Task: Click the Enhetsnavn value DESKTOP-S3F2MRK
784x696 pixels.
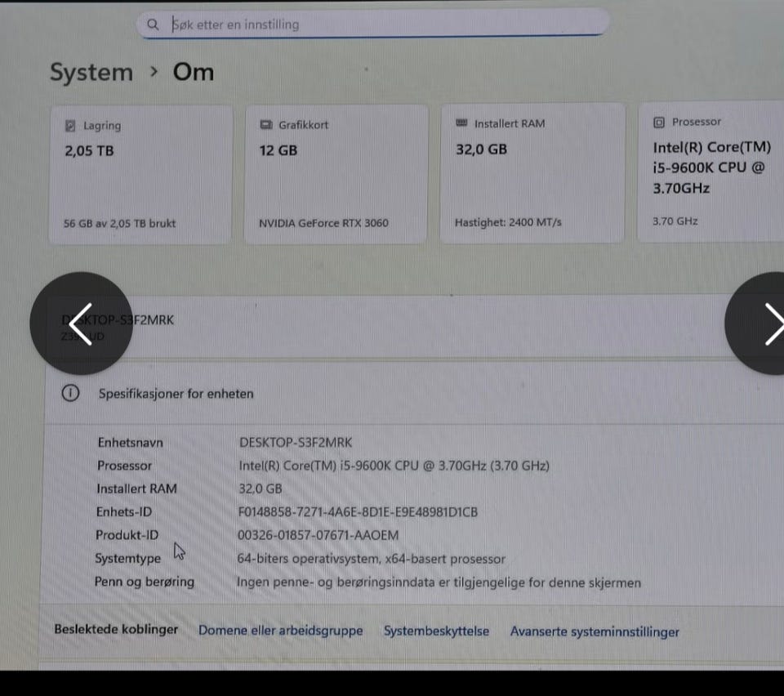Action: [x=296, y=443]
